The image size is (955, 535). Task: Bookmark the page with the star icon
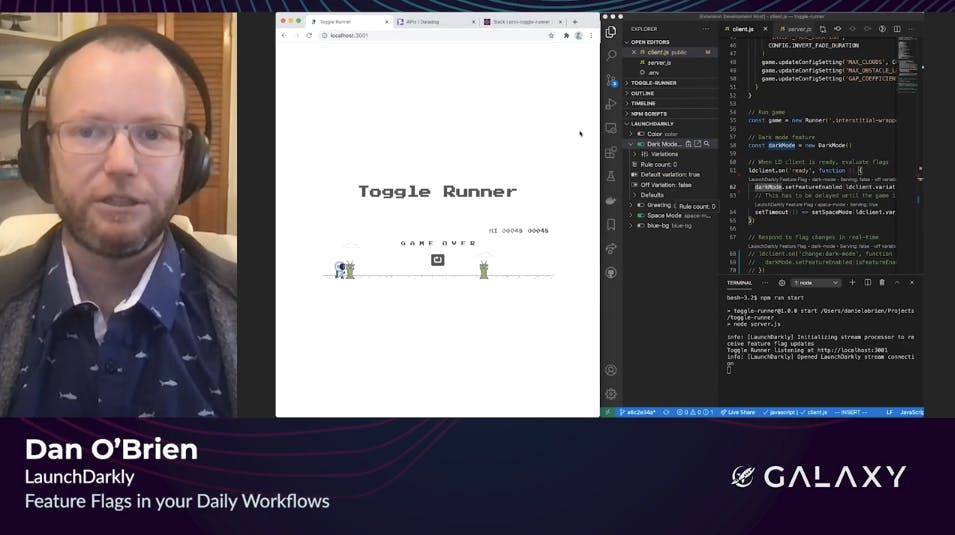point(551,35)
